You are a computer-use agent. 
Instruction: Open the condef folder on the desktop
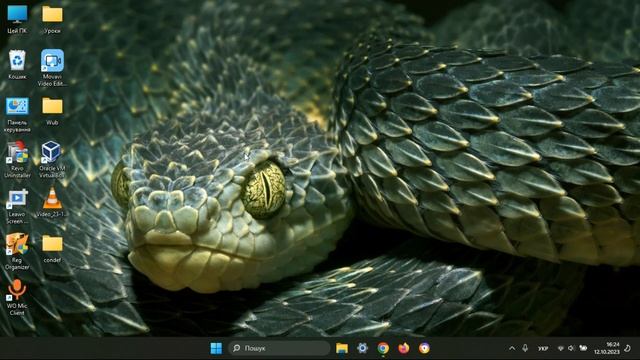point(52,248)
